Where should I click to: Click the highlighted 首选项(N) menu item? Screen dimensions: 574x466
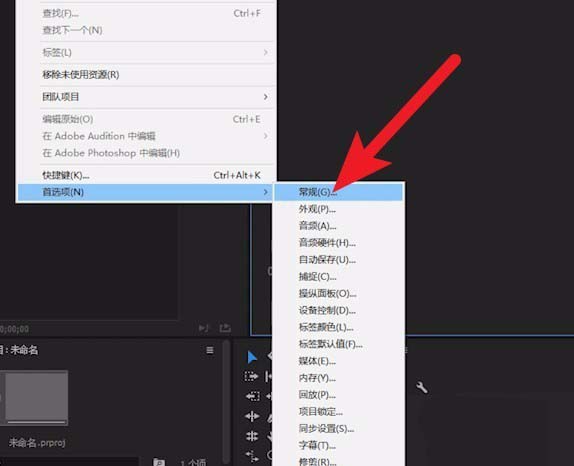pyautogui.click(x=145, y=192)
